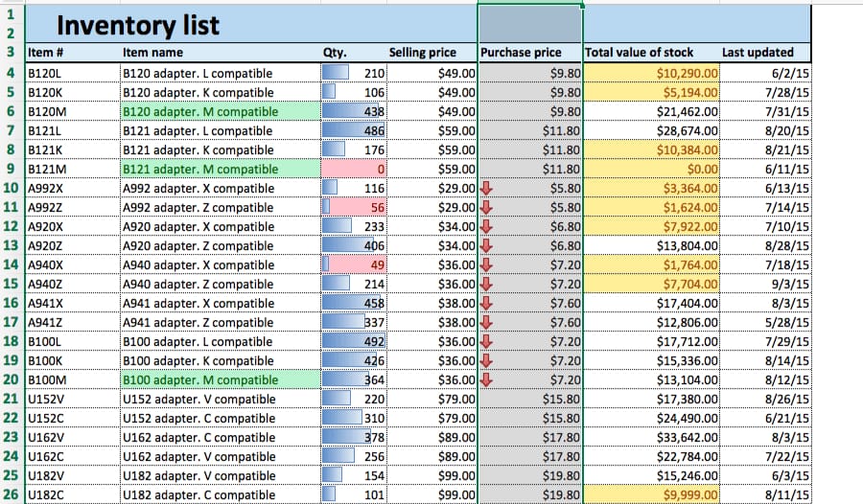Select the red down arrow in row 16

[486, 304]
